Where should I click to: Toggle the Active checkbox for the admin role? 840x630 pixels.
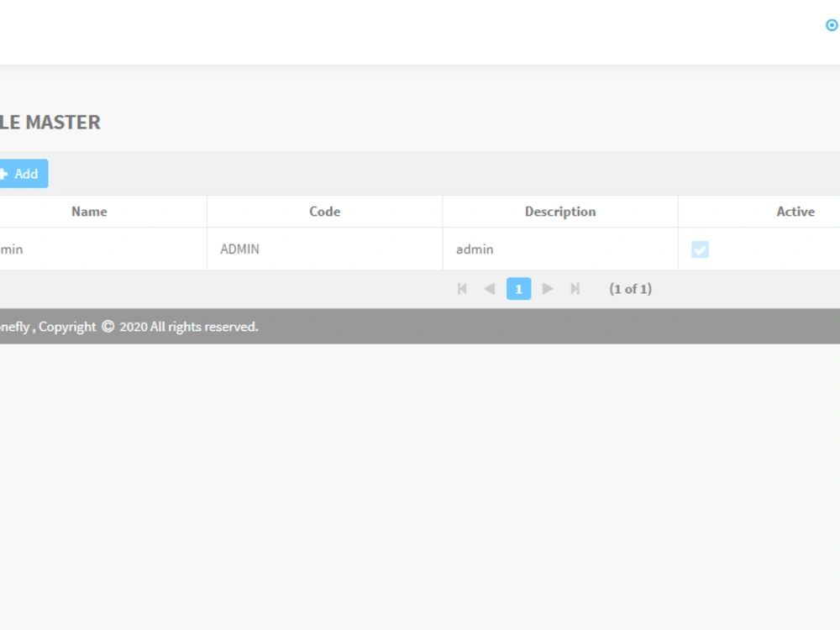(700, 249)
